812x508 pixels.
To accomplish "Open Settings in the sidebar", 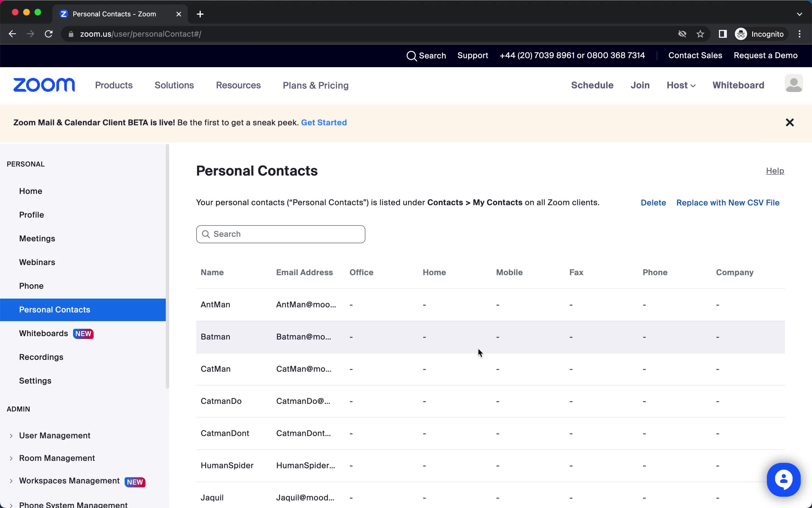I will pos(35,381).
